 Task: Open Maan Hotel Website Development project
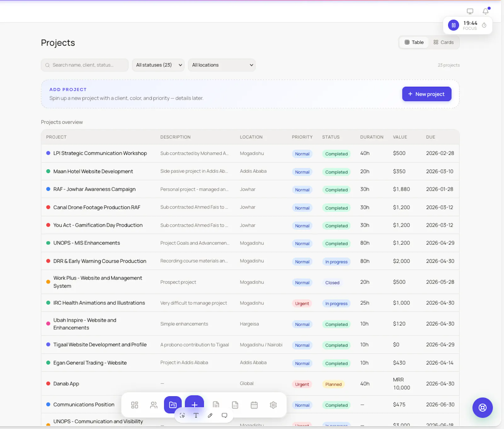pos(93,171)
